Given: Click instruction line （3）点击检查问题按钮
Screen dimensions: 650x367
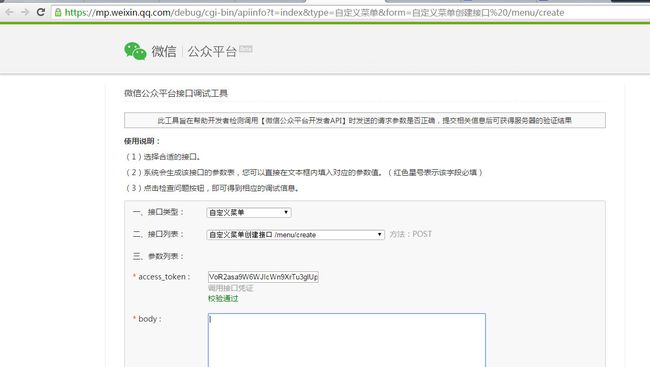Looking at the screenshot, I should click(x=212, y=188).
